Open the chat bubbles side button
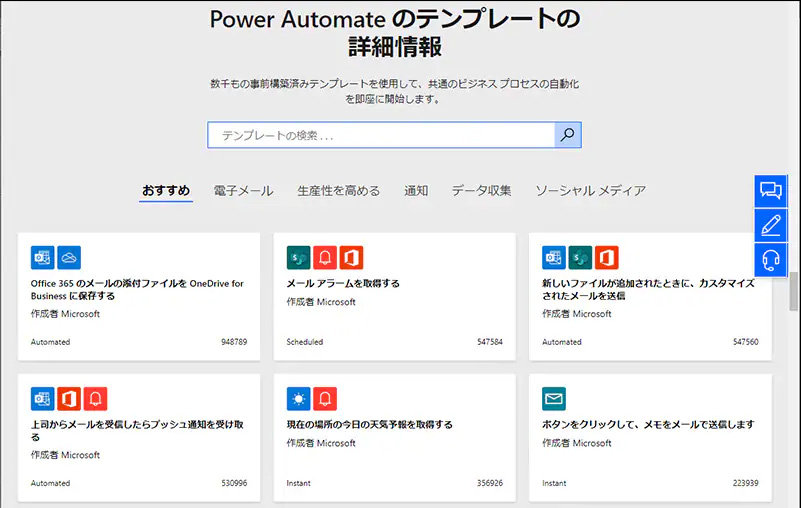This screenshot has width=801, height=508. pos(771,191)
